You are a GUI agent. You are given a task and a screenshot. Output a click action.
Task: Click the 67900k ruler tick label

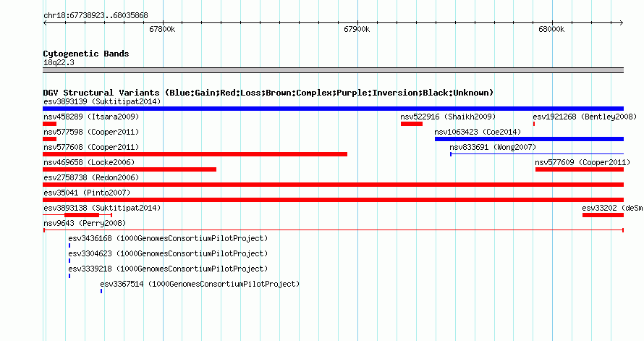(x=357, y=29)
